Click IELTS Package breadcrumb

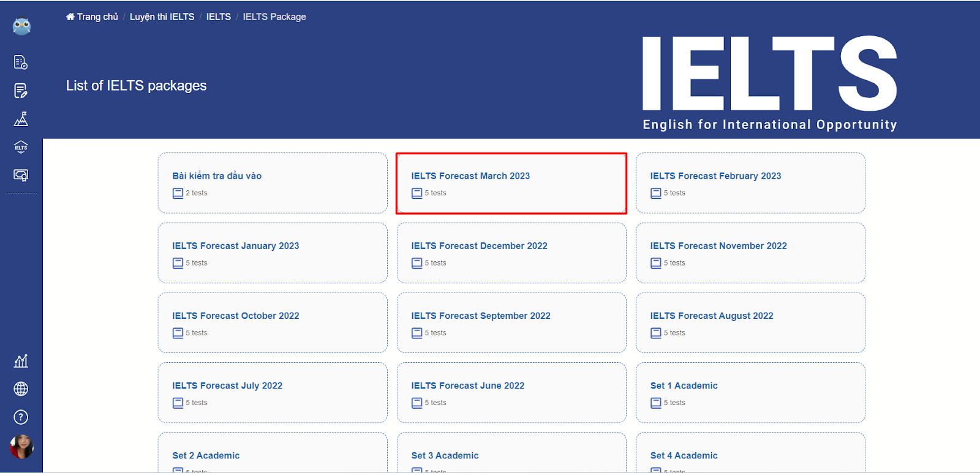274,17
